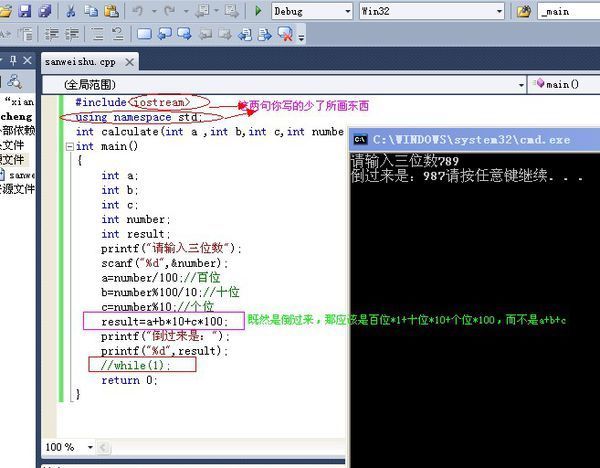
Task: Click the Decrease Indent icon
Action: coord(52,34)
